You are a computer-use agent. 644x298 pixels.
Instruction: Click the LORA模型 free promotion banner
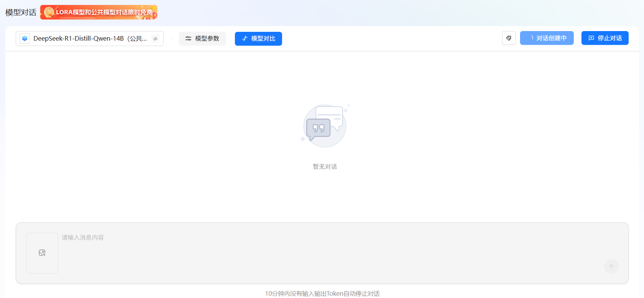[x=99, y=12]
